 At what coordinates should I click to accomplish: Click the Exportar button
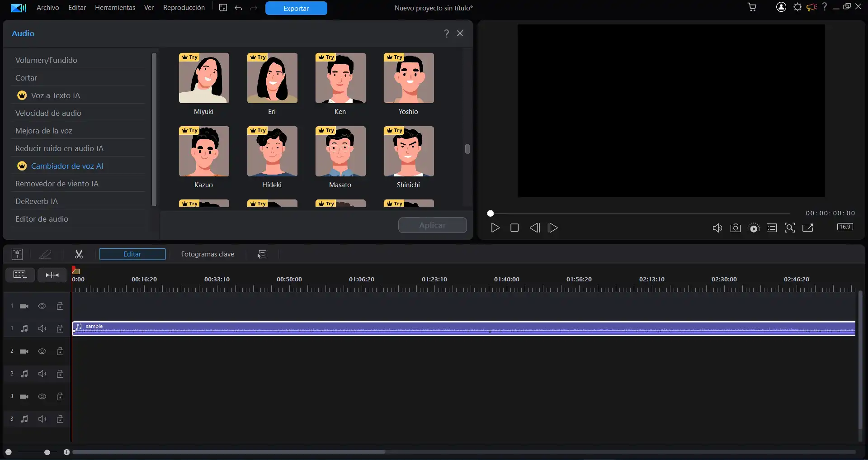click(x=296, y=8)
